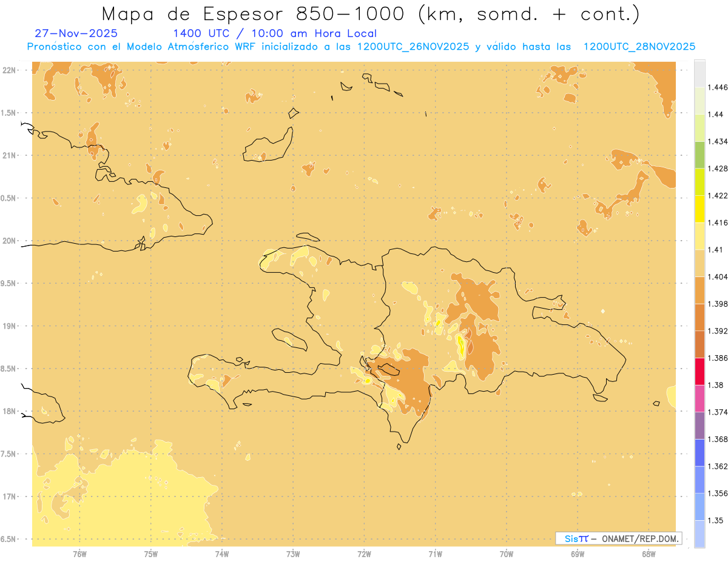
Task: Click the 74W longitude axis label
Action: pyautogui.click(x=222, y=554)
